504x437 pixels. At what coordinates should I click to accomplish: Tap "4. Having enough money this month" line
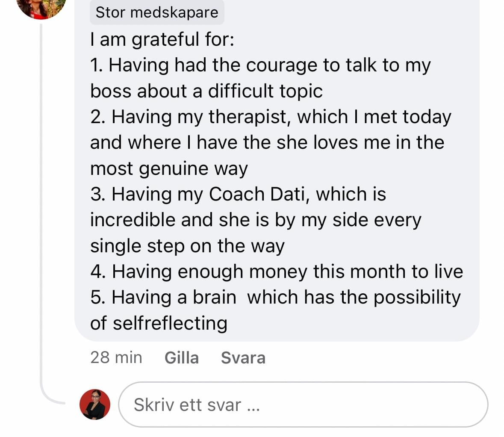tap(277, 272)
